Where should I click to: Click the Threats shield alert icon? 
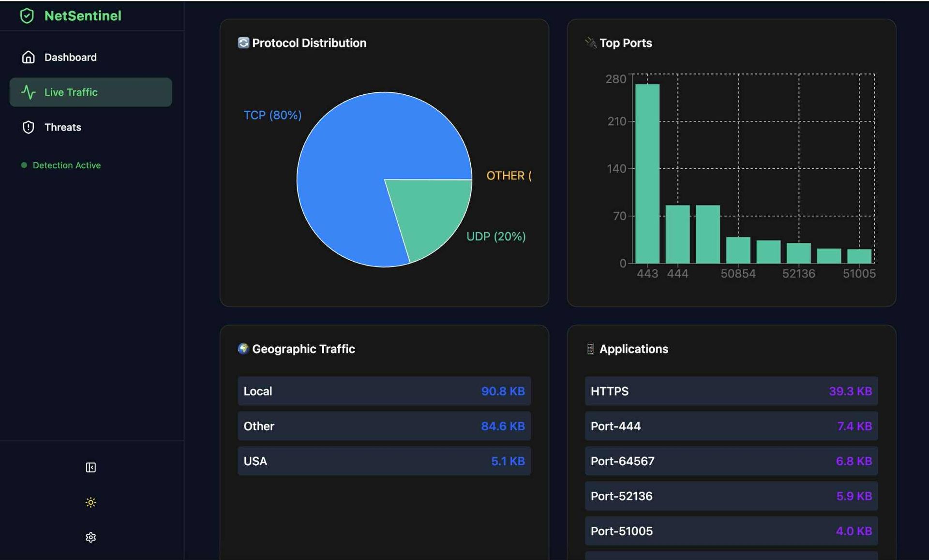point(29,127)
